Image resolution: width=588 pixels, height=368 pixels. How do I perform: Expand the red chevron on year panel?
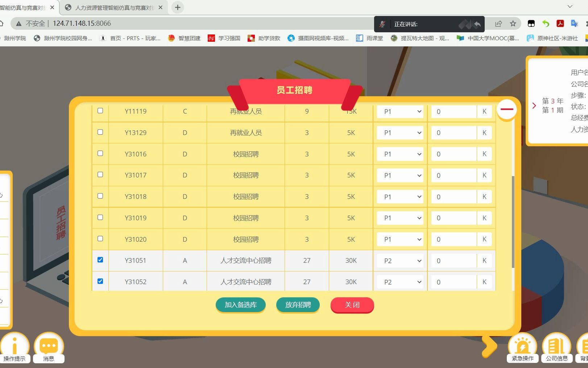[534, 106]
